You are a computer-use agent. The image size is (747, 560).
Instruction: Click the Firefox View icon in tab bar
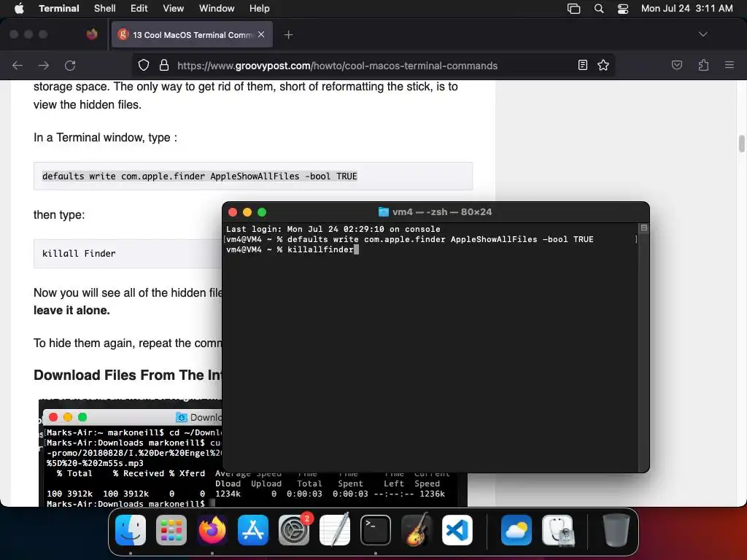point(92,34)
